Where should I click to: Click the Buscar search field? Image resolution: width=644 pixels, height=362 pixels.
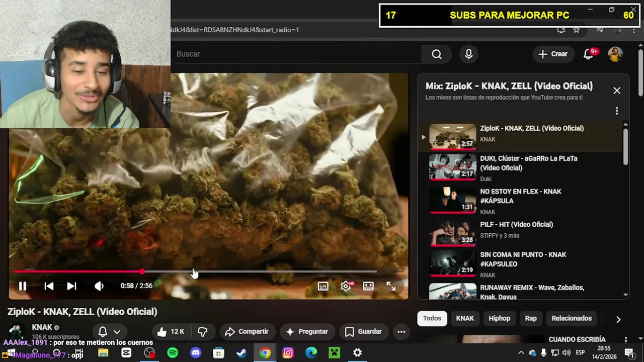297,54
